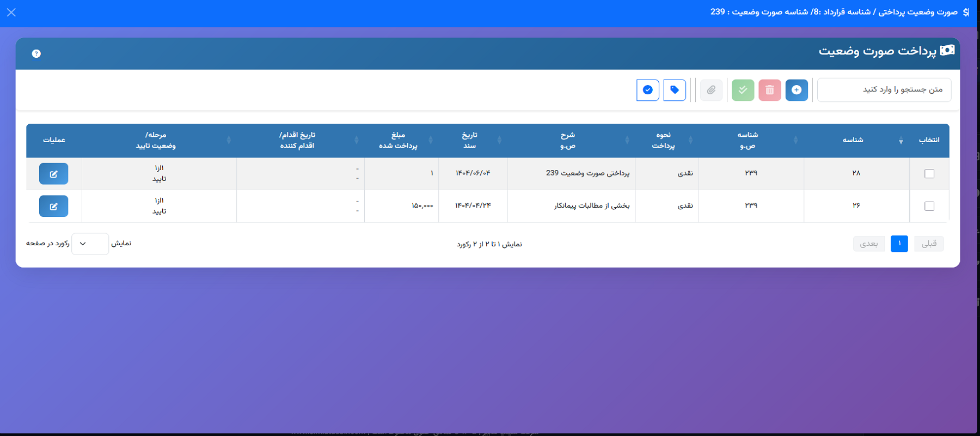Select checkbox for row with ID ۲۶
This screenshot has width=980, height=436.
[929, 206]
